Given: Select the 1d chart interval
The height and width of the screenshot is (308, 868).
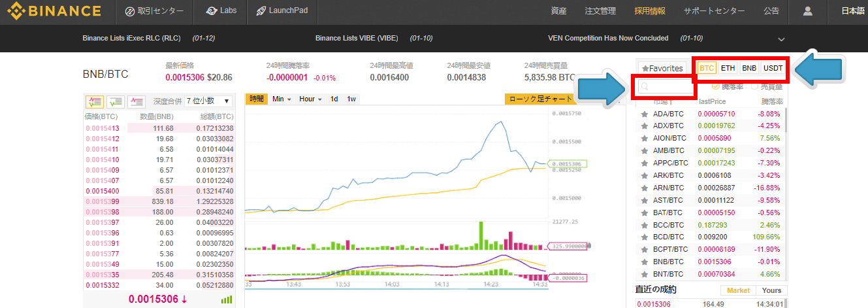Looking at the screenshot, I should tap(334, 99).
